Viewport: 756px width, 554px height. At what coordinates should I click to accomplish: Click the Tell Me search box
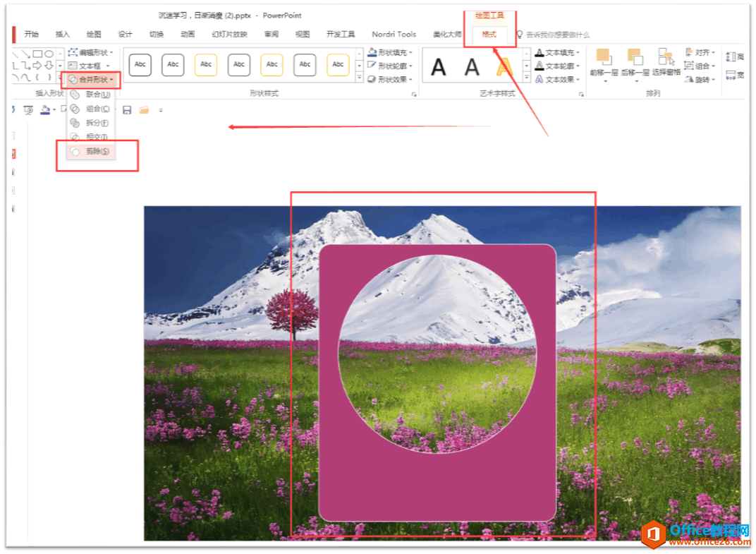click(x=557, y=35)
